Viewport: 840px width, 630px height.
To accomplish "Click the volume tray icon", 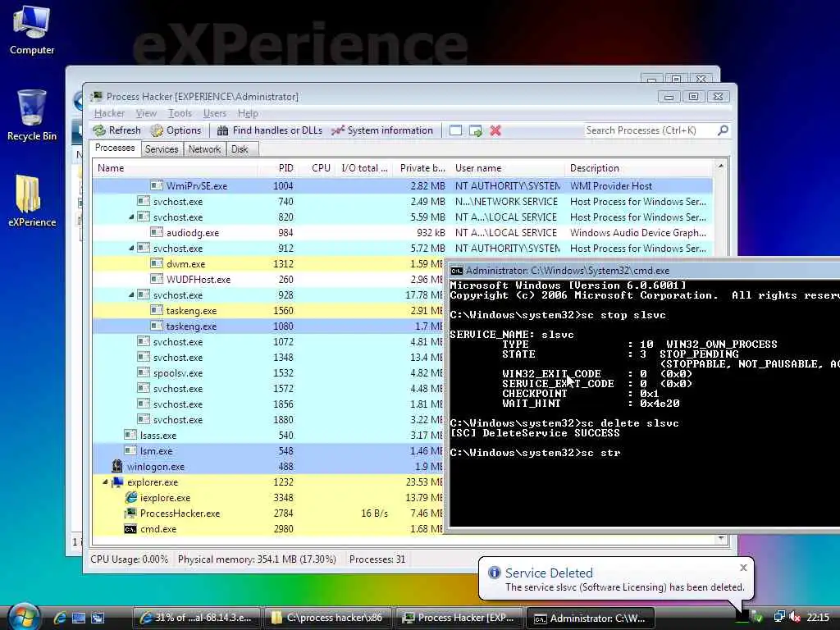I will point(795,618).
